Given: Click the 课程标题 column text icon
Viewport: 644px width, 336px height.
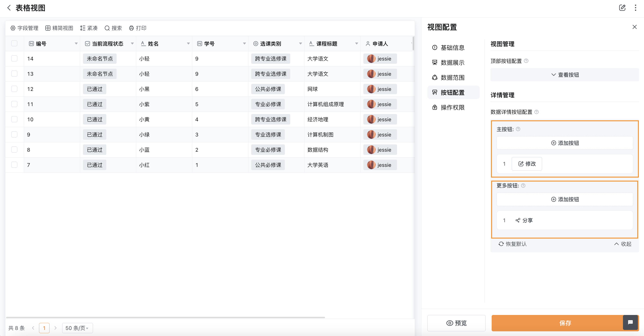Looking at the screenshot, I should pyautogui.click(x=311, y=44).
